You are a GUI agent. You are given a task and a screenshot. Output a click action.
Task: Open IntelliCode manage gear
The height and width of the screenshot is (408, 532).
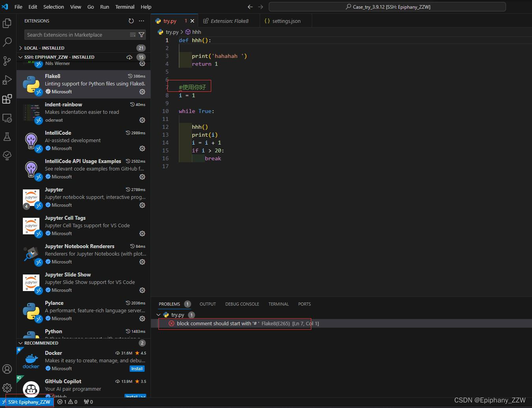point(142,148)
